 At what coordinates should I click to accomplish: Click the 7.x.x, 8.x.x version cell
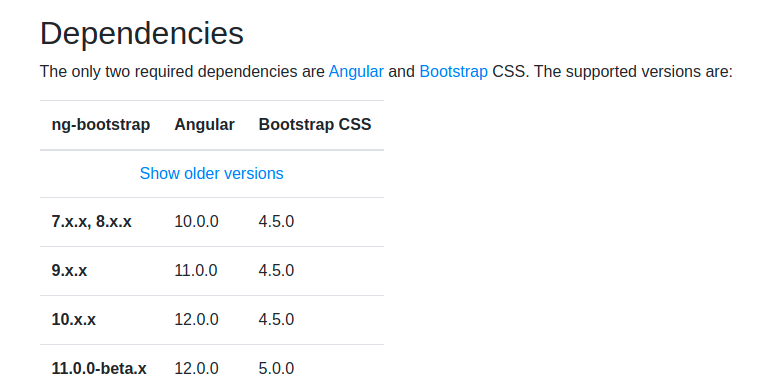[91, 222]
